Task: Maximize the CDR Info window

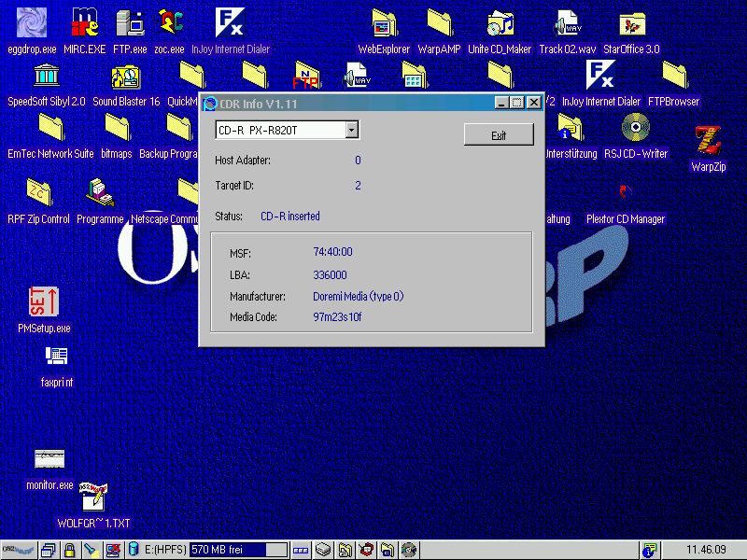Action: [517, 103]
